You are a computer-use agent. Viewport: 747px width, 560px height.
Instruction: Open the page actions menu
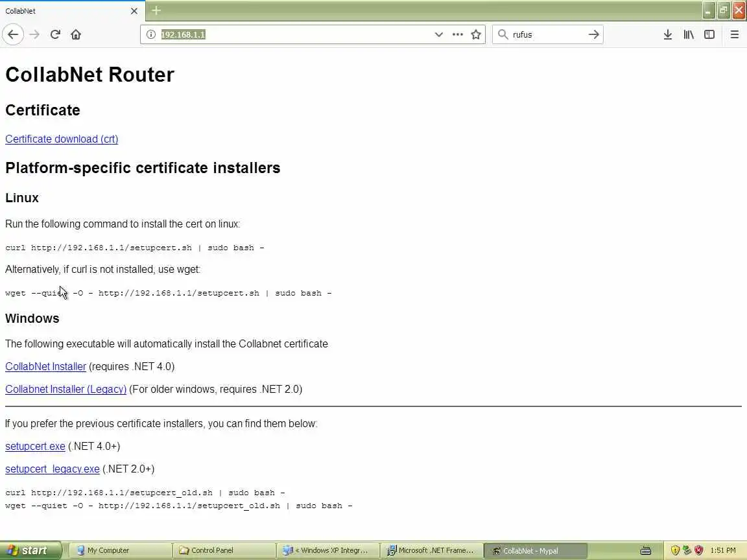click(457, 34)
